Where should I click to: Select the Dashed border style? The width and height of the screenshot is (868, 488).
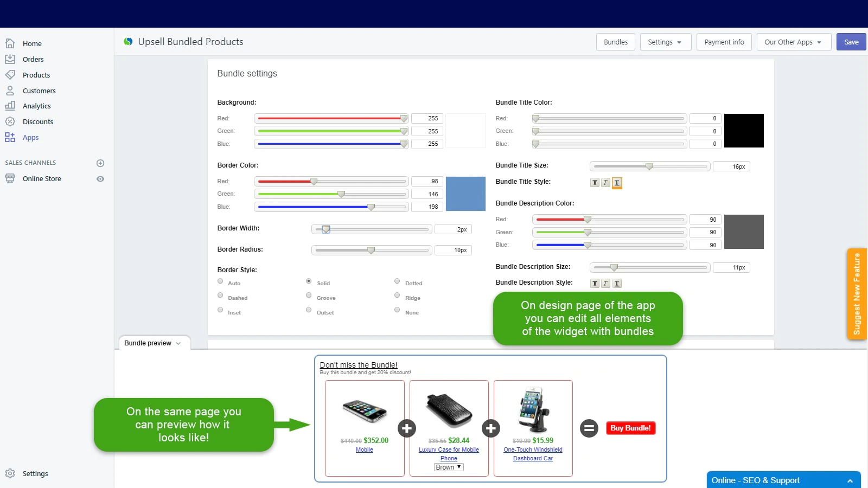(x=220, y=296)
